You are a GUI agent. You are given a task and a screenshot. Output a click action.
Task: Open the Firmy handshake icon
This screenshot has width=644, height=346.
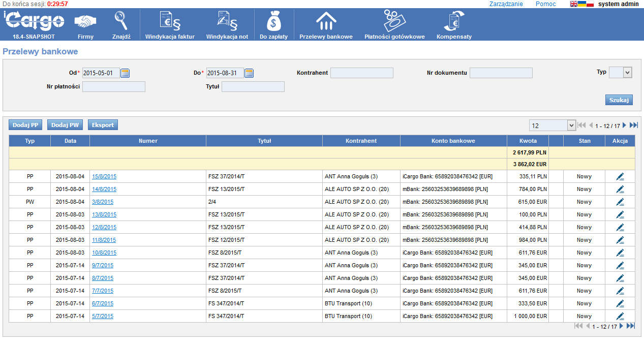coord(85,22)
